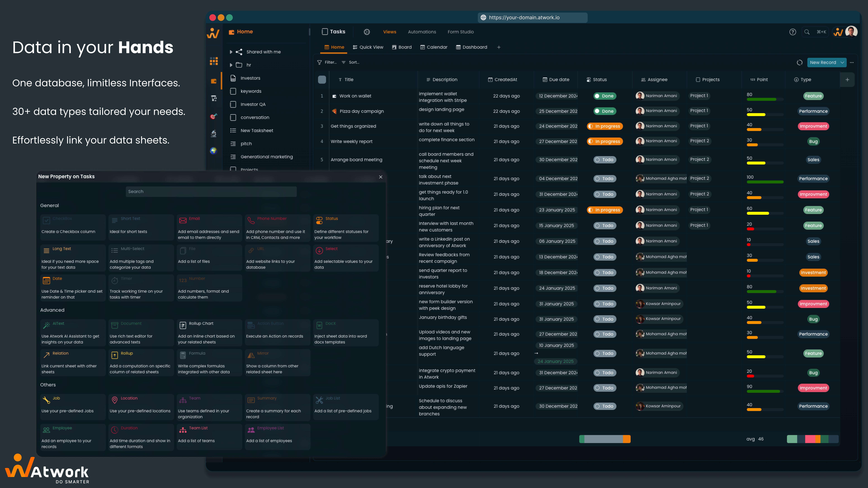The width and height of the screenshot is (868, 488).
Task: Switch to the Calendar tab
Action: click(x=434, y=47)
